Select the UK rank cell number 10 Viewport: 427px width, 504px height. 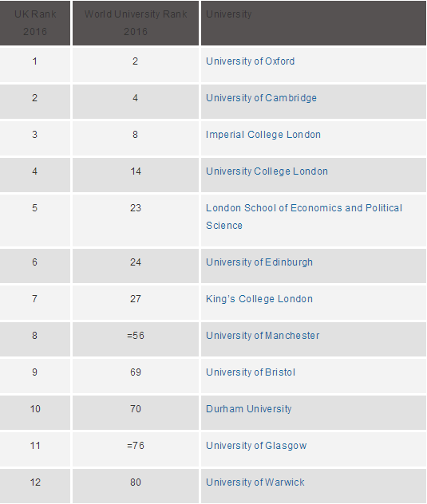click(x=35, y=412)
